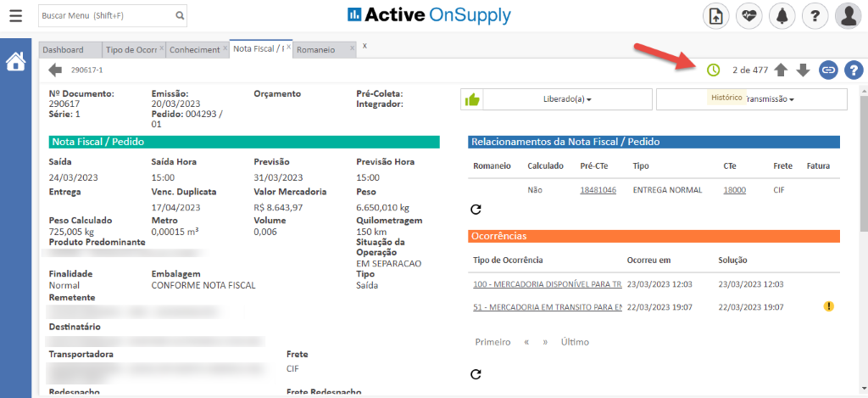
Task: Refresh the Relacionamentos list
Action: coord(476,209)
